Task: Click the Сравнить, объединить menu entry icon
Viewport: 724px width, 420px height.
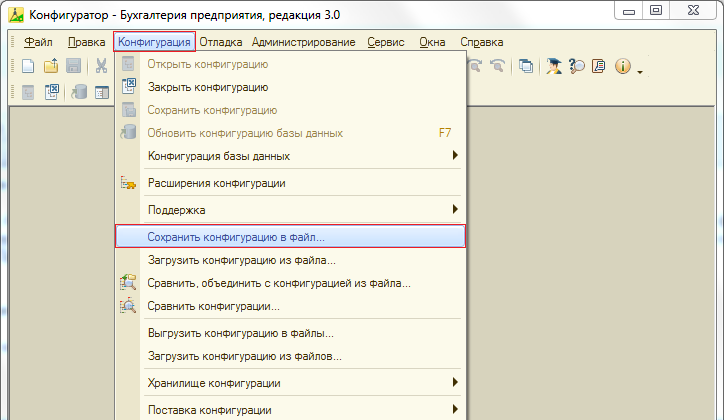Action: click(128, 282)
